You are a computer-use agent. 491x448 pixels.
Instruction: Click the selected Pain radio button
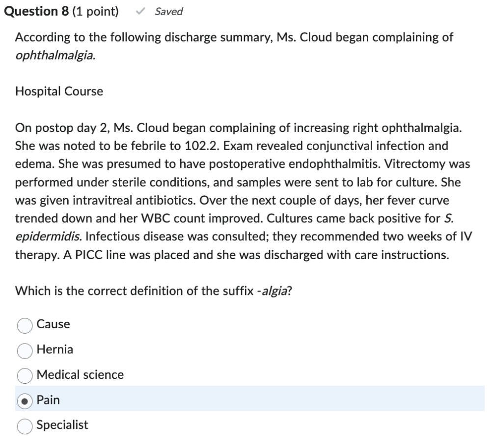[x=25, y=401]
